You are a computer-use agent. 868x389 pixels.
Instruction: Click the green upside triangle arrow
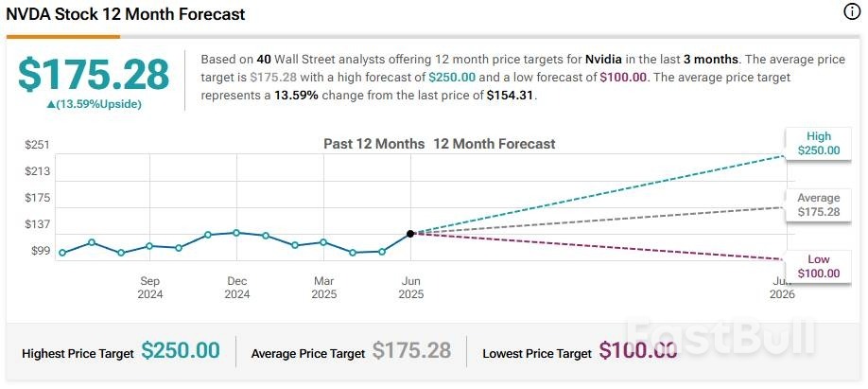[x=51, y=104]
